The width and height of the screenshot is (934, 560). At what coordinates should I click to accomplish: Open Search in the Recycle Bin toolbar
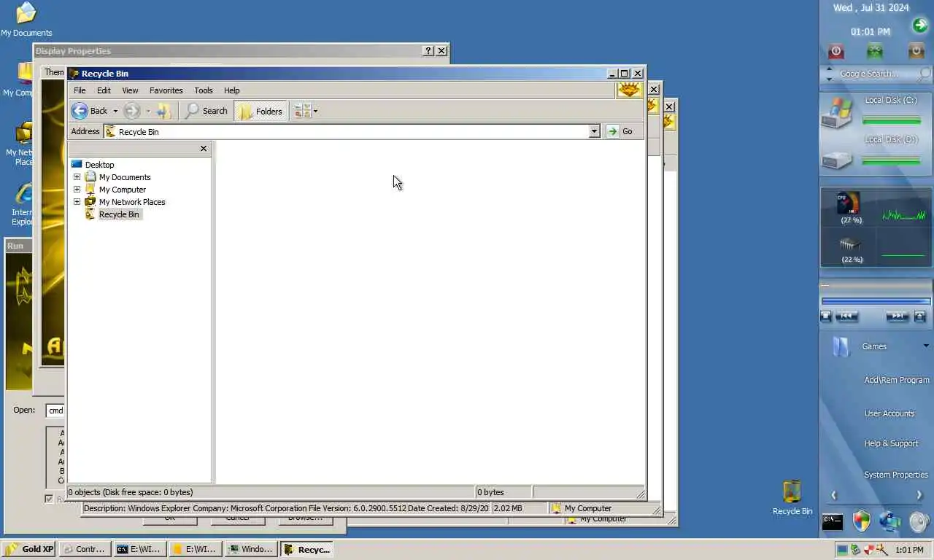pos(207,111)
